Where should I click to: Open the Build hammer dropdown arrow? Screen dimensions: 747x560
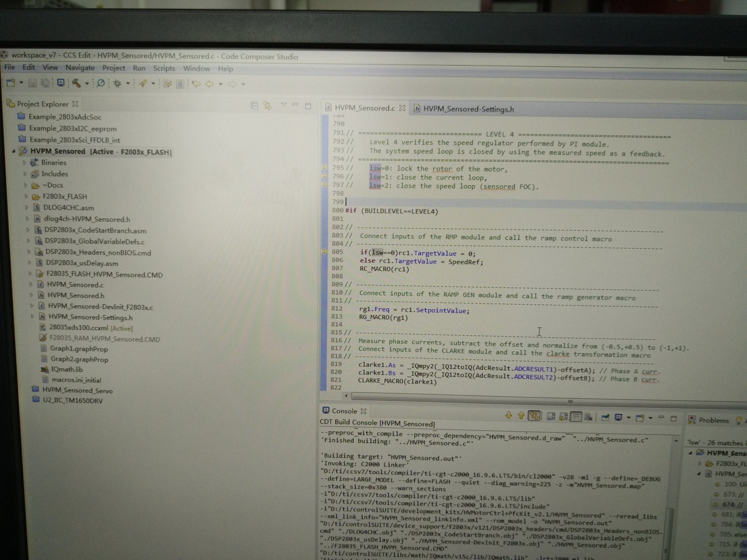click(x=87, y=84)
